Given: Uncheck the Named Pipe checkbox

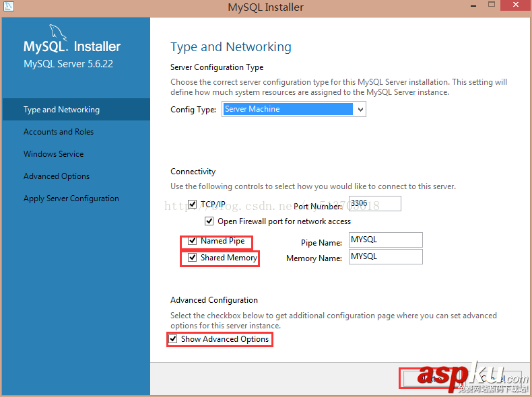Looking at the screenshot, I should 193,241.
